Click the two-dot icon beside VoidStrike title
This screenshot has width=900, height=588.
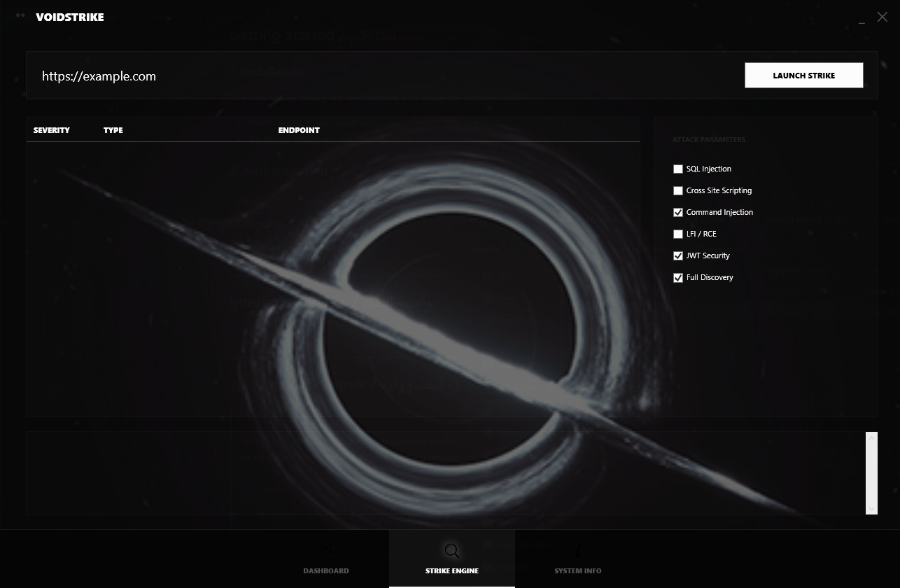click(x=20, y=15)
